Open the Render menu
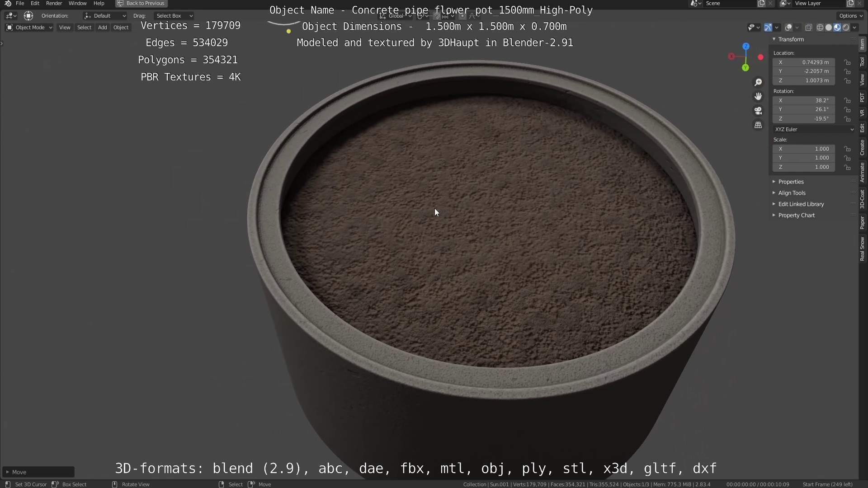The image size is (868, 488). pyautogui.click(x=54, y=3)
